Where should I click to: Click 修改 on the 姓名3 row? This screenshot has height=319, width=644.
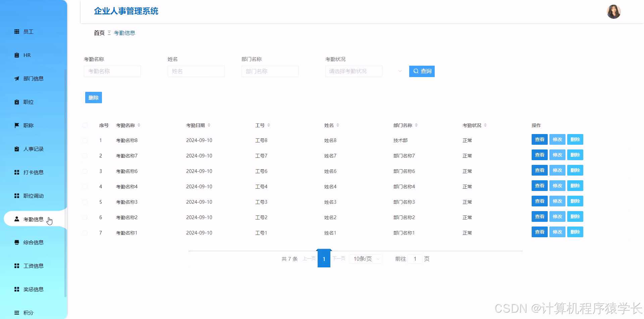[x=557, y=201]
